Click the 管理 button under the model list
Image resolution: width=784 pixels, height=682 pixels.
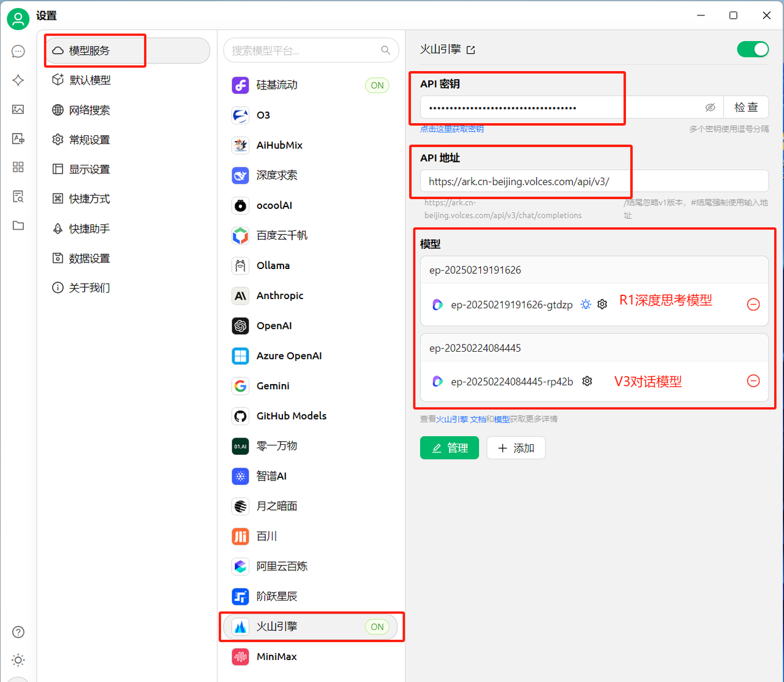(449, 448)
